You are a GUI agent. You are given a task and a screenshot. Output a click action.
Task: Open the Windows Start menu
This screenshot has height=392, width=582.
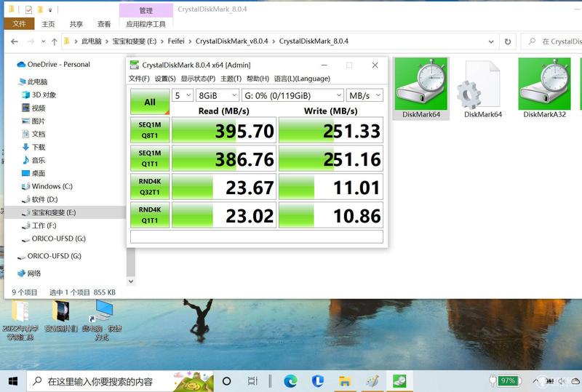click(x=13, y=381)
